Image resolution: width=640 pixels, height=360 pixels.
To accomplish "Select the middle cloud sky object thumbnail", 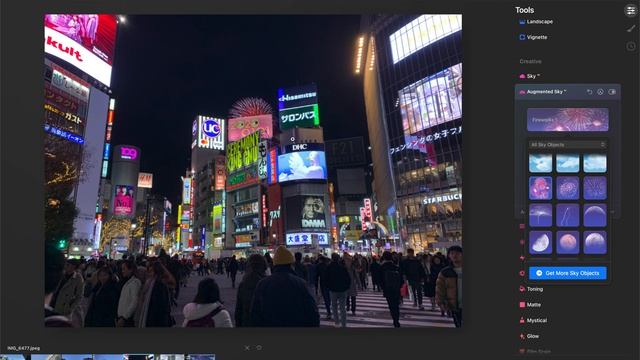I will 568,163.
